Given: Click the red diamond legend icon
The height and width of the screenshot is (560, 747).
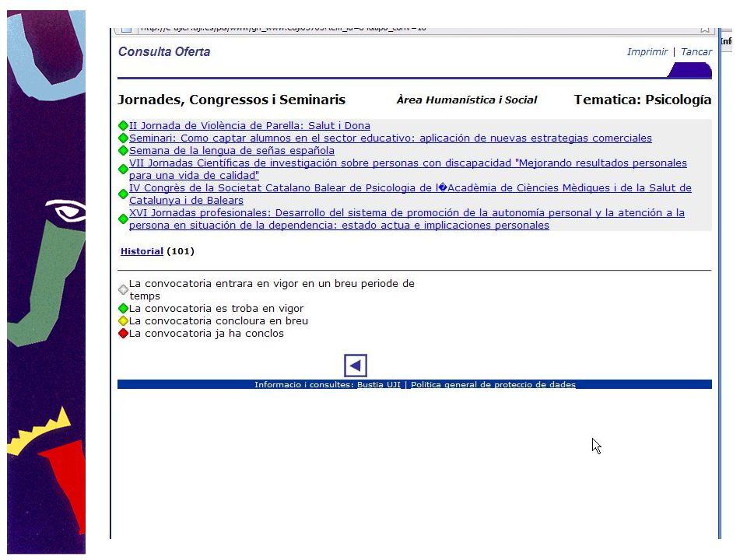Looking at the screenshot, I should pos(123,334).
